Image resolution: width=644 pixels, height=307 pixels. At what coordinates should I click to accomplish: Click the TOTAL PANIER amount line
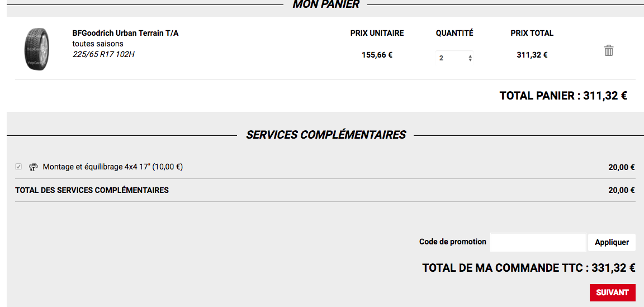click(563, 96)
